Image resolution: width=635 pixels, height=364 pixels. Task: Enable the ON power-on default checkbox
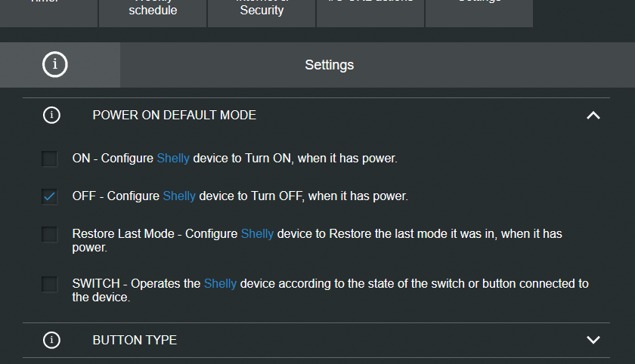coord(49,159)
